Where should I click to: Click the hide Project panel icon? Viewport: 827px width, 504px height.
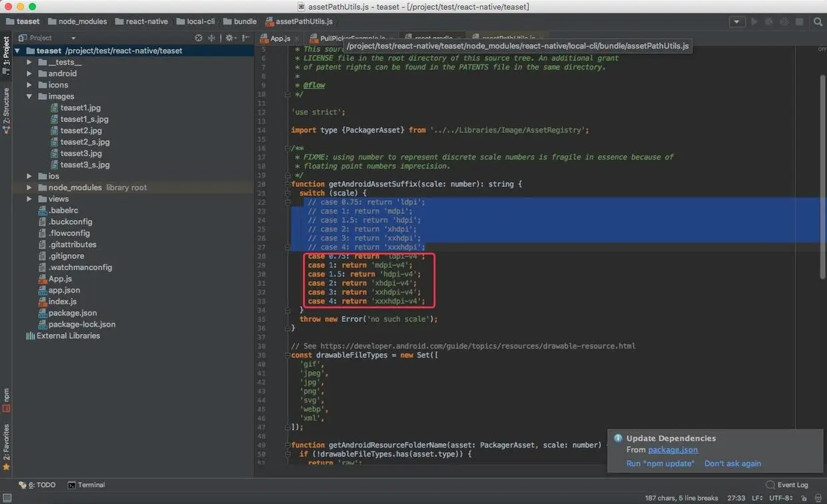245,38
